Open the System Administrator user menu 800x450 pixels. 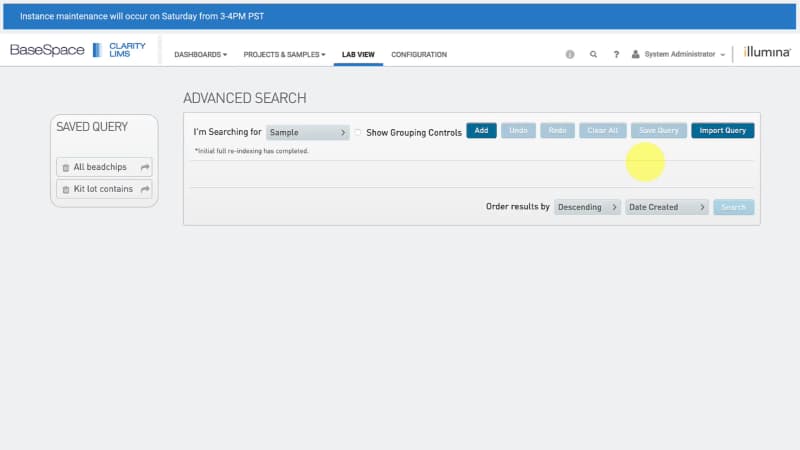679,54
